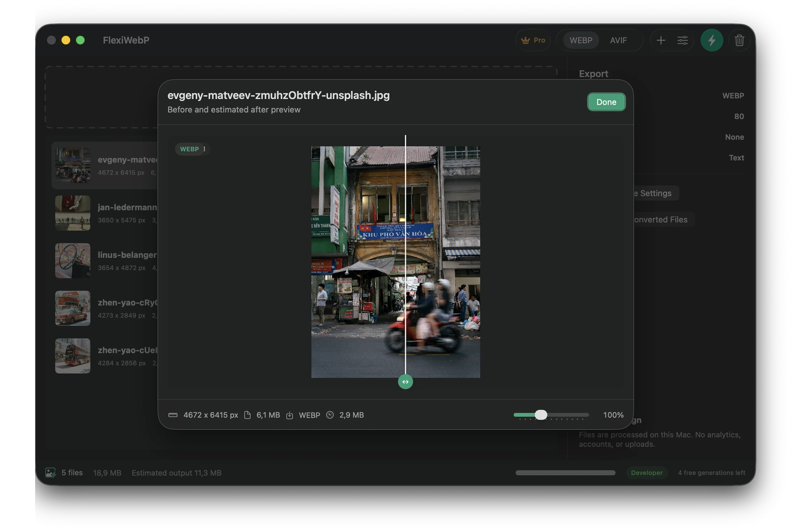This screenshot has width=791, height=532.
Task: Open the Text export option value
Action: (x=737, y=158)
